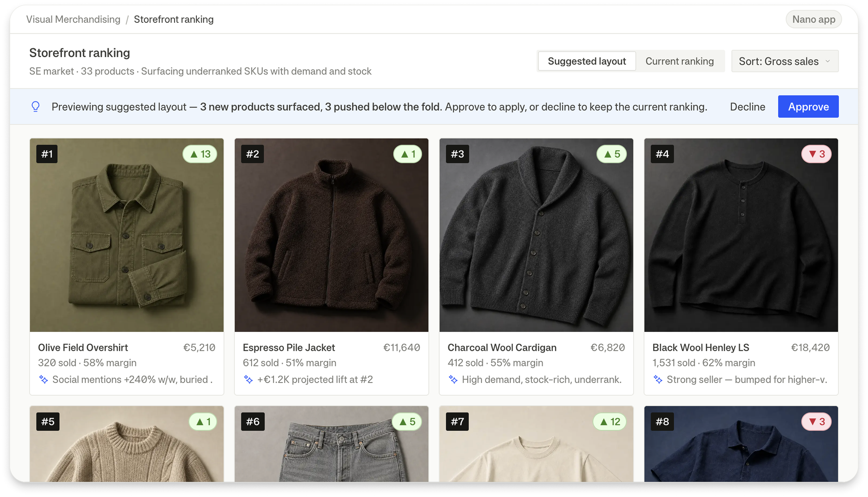
Task: Click the Black Wool Henley LS product name
Action: point(701,347)
